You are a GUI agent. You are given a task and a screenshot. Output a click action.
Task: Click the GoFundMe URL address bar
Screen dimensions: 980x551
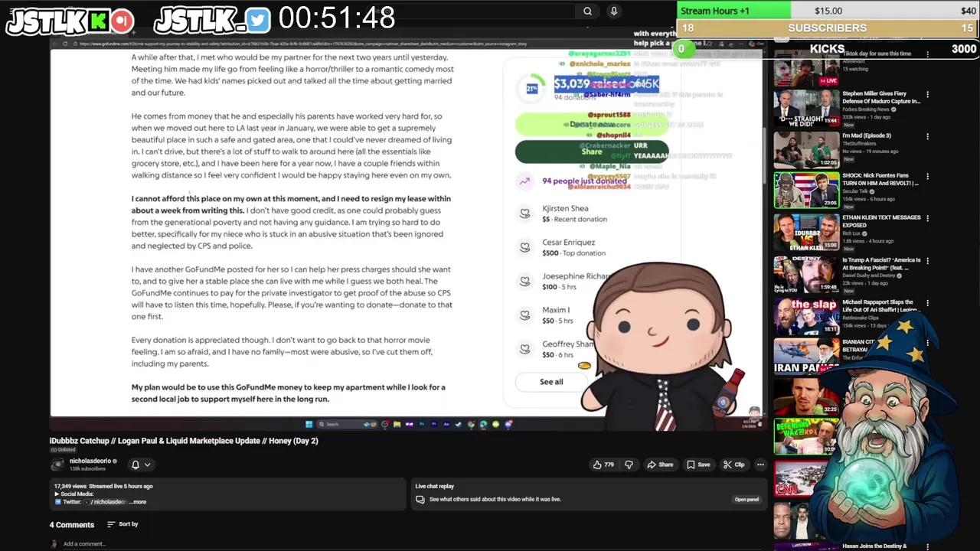click(302, 44)
